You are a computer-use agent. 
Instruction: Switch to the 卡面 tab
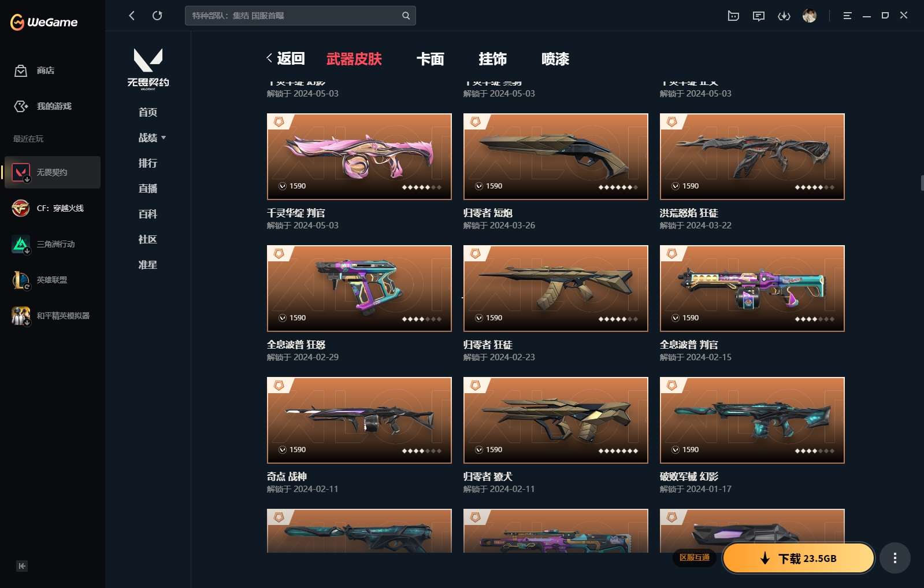coord(431,59)
